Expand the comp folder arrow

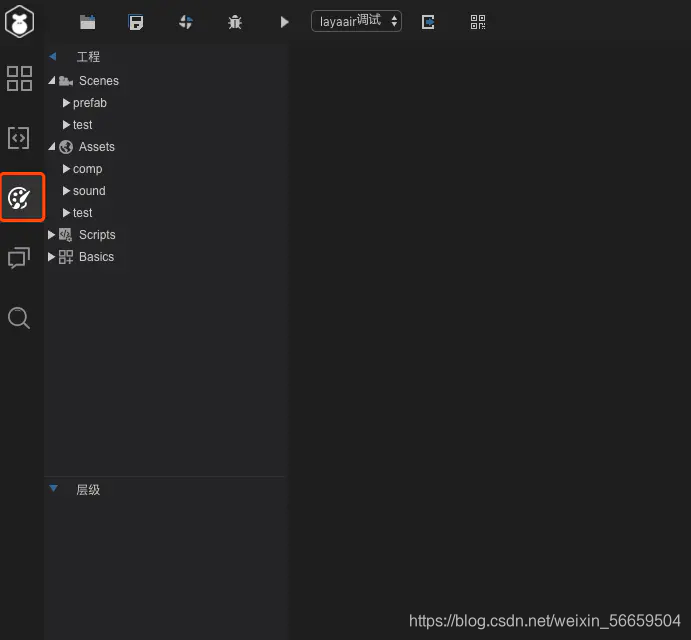tap(66, 169)
